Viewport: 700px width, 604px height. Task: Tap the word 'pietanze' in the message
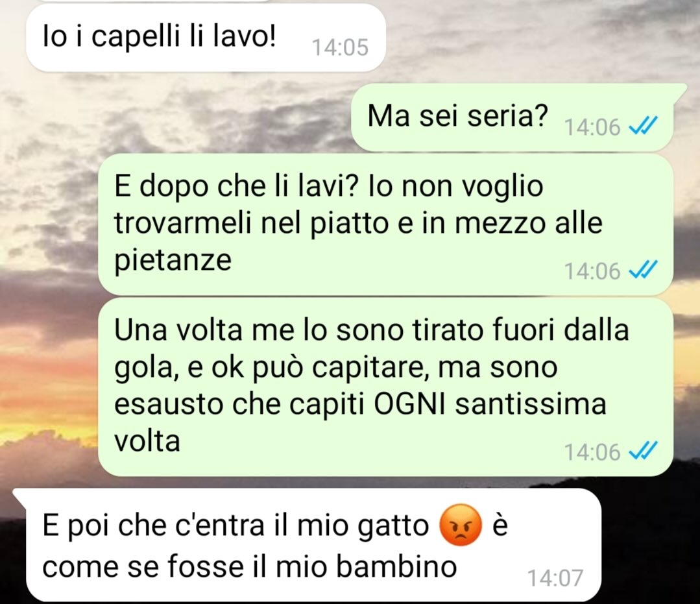[173, 260]
